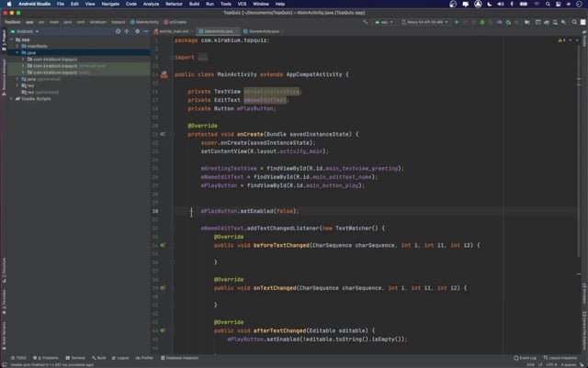Open the Refactor menu
Screen dimensions: 588x368
click(x=174, y=4)
